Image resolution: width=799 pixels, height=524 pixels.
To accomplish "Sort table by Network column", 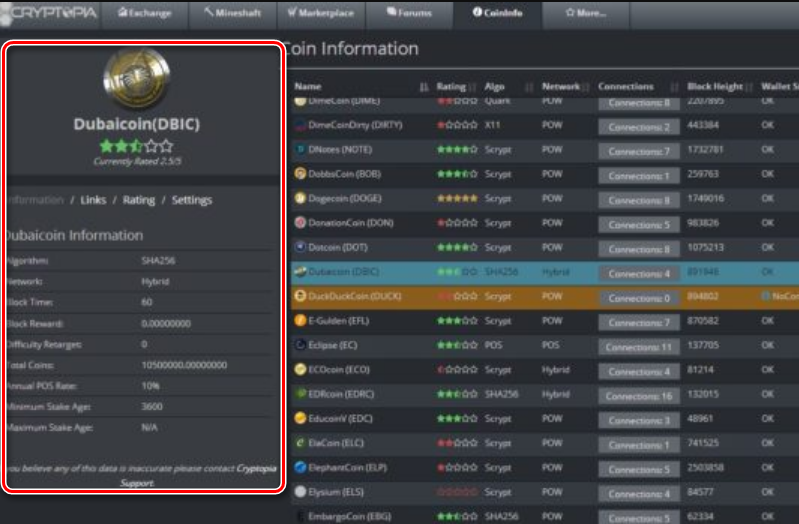I will pyautogui.click(x=561, y=86).
